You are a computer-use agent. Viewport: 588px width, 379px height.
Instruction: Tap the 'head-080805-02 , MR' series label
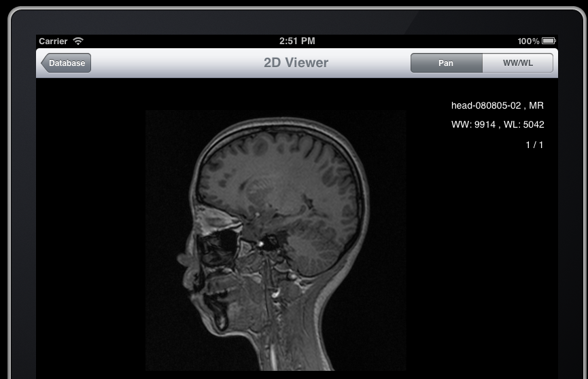(x=497, y=106)
